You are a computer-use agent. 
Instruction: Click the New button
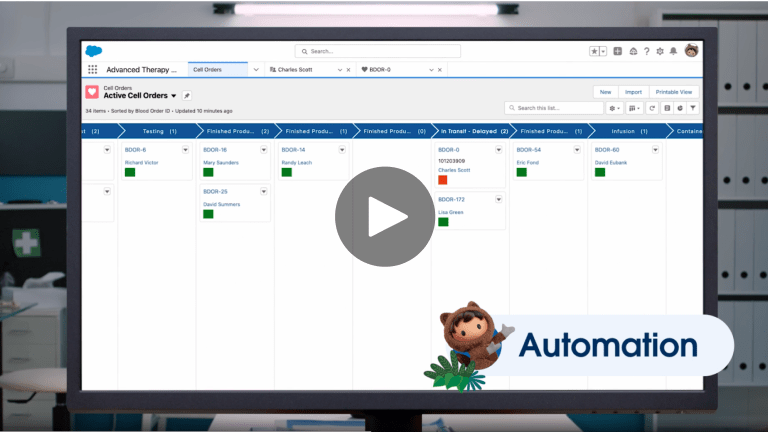tap(605, 91)
